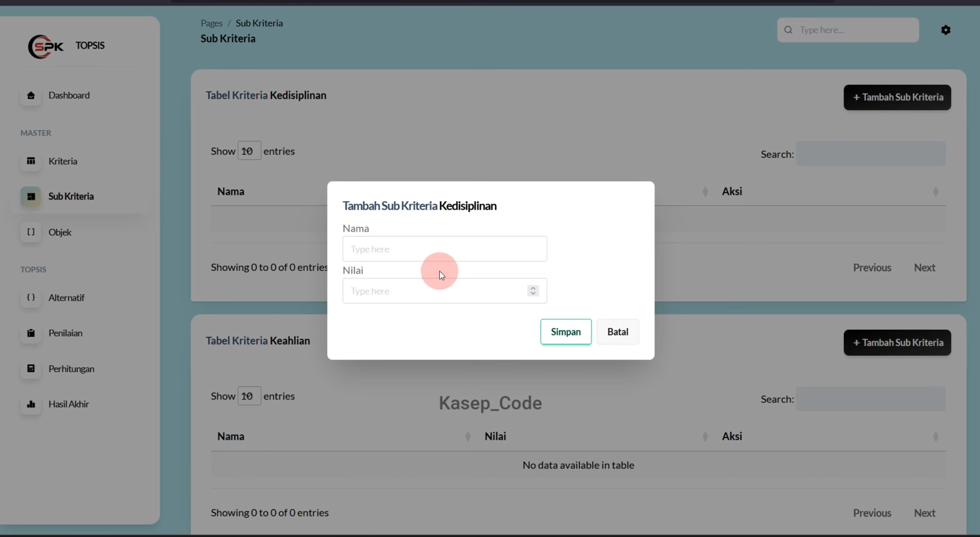Click the Keahlian table search box

point(871,399)
